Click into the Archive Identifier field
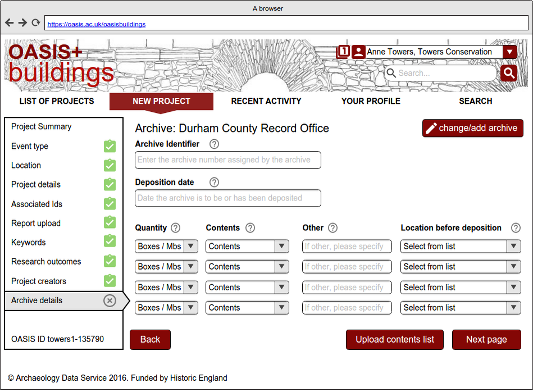 point(228,160)
